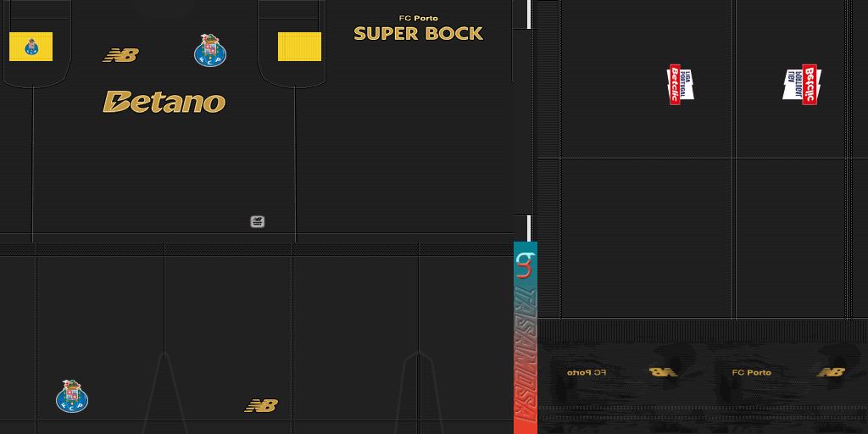Click the mirrored FC Porto text on socks
Viewport: 868px width, 434px height.
click(x=587, y=373)
